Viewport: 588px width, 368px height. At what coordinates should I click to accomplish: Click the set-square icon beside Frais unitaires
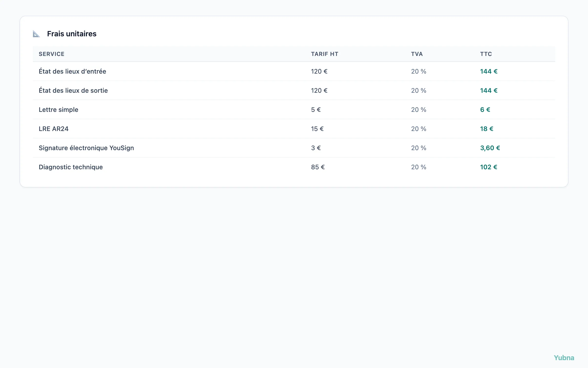click(x=36, y=34)
